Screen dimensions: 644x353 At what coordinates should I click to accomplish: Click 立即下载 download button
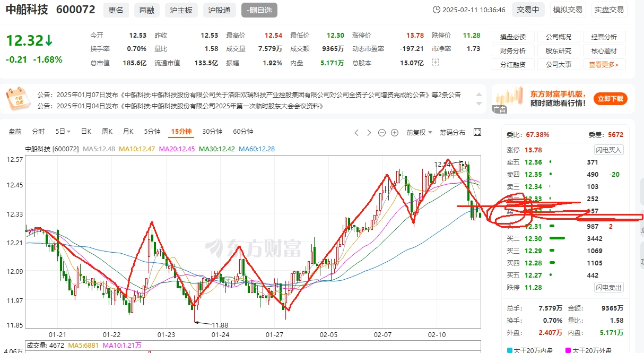pos(611,99)
